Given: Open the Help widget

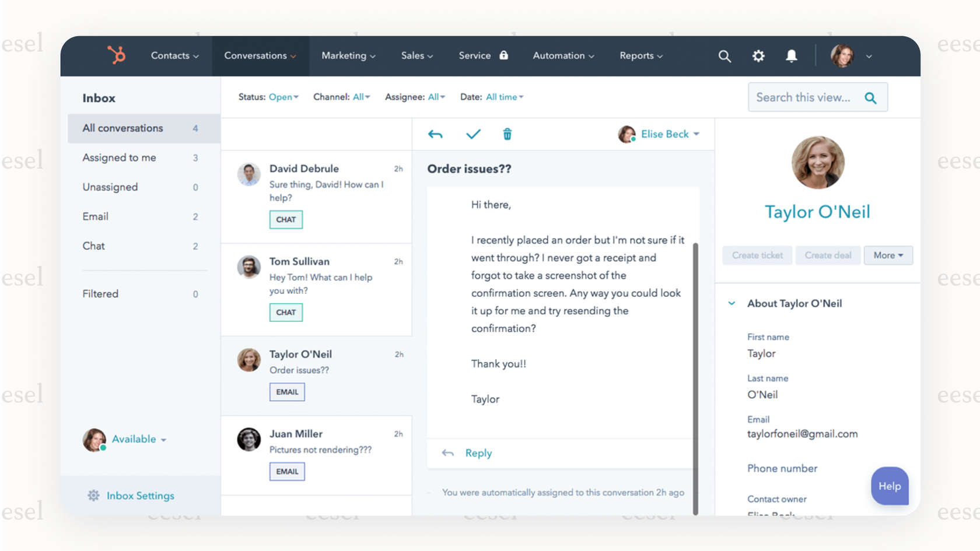Looking at the screenshot, I should pos(889,486).
